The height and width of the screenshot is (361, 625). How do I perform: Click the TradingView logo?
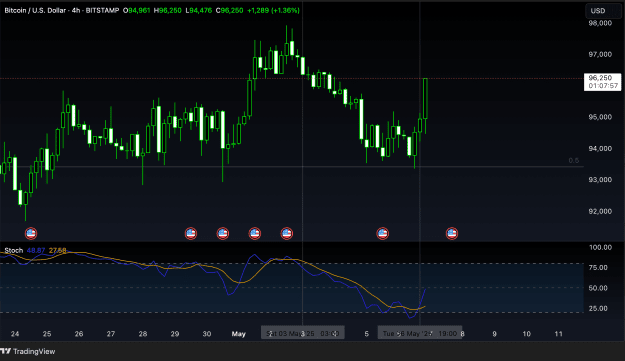28,351
